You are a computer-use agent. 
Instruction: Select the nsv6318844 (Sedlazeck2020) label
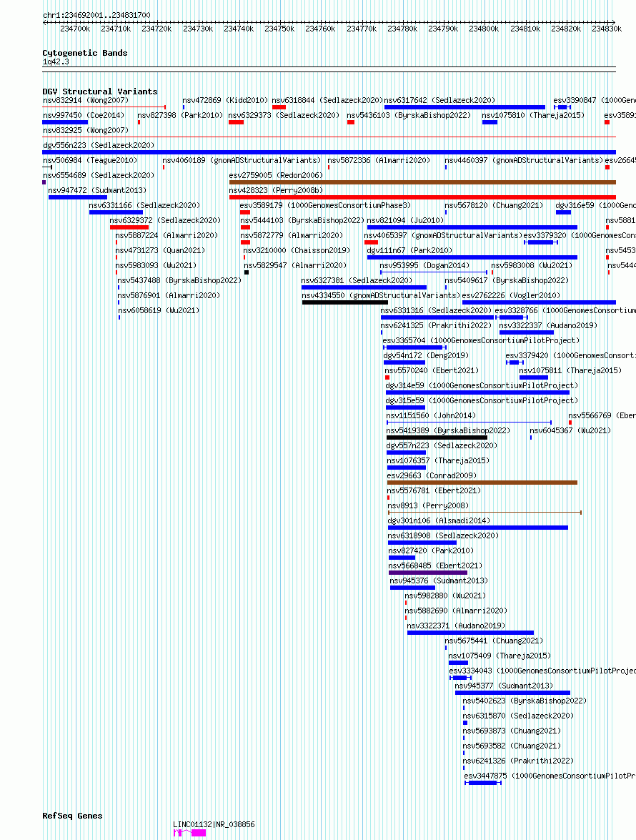pyautogui.click(x=327, y=100)
